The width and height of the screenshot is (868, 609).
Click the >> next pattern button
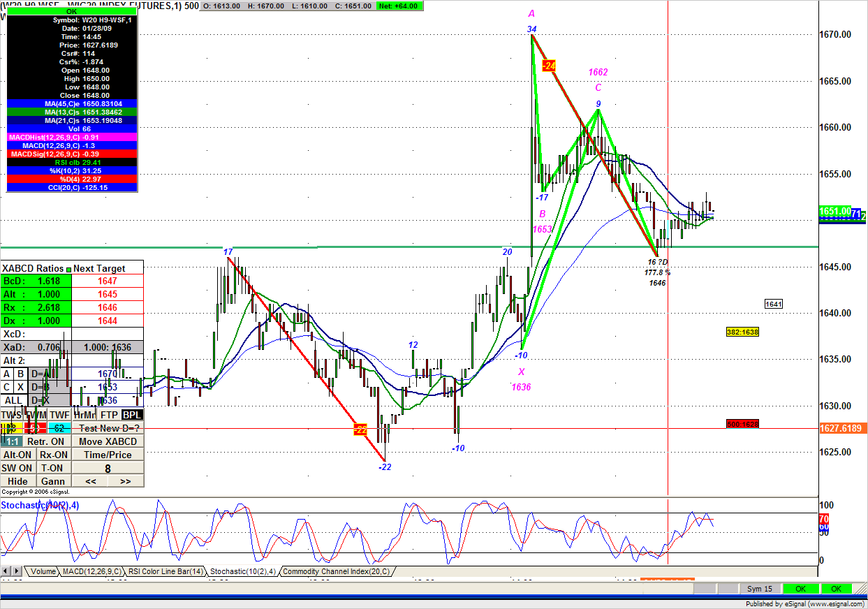[x=126, y=481]
